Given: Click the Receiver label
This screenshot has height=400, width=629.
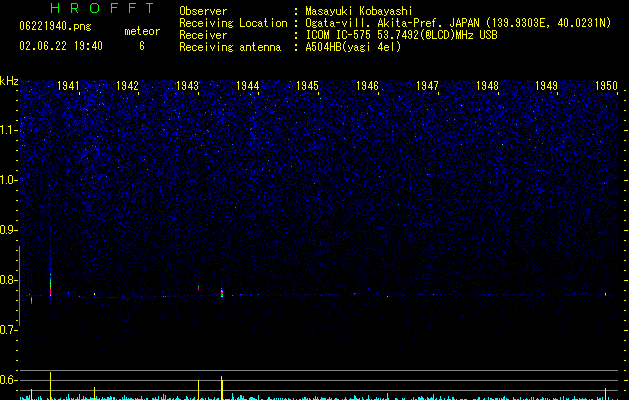Looking at the screenshot, I should click(203, 35).
